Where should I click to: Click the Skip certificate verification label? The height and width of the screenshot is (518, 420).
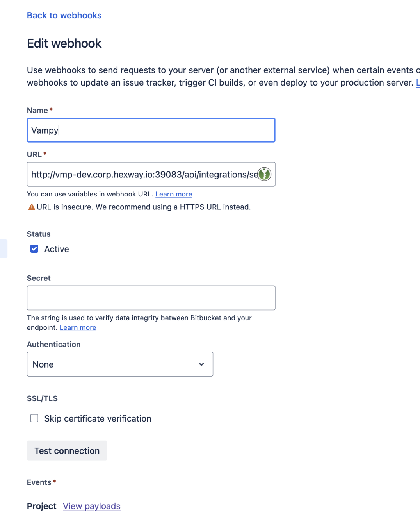tap(98, 418)
